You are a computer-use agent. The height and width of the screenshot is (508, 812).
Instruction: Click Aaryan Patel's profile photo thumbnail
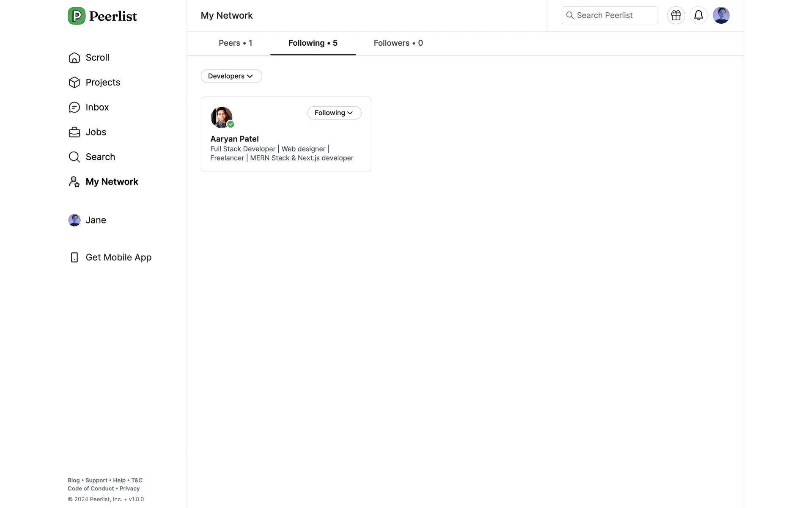(x=221, y=117)
